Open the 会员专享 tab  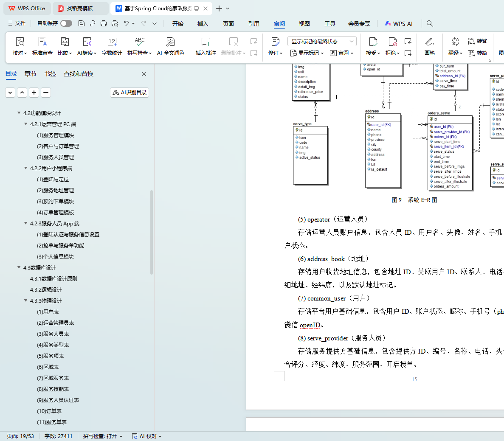pyautogui.click(x=359, y=23)
